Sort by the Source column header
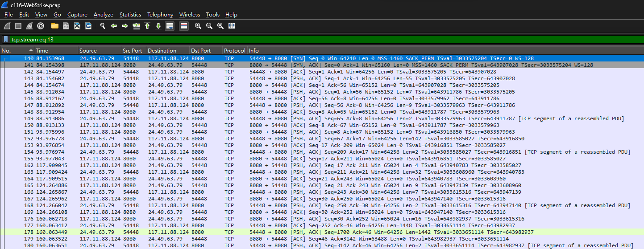This screenshot has height=249, width=644. pyautogui.click(x=100, y=51)
